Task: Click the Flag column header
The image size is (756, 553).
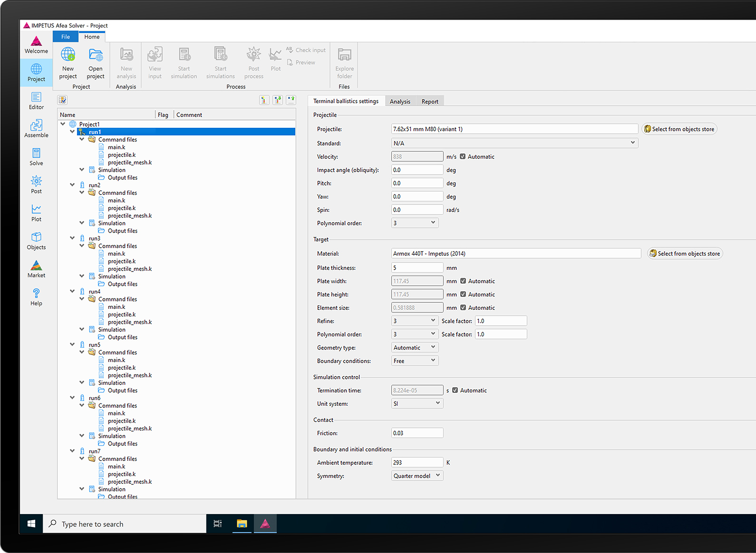Action: pyautogui.click(x=163, y=114)
